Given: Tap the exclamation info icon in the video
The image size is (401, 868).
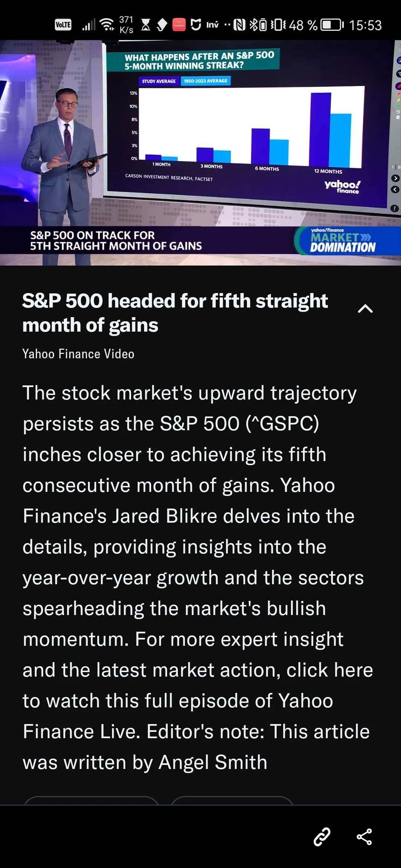Looking at the screenshot, I should tap(395, 208).
